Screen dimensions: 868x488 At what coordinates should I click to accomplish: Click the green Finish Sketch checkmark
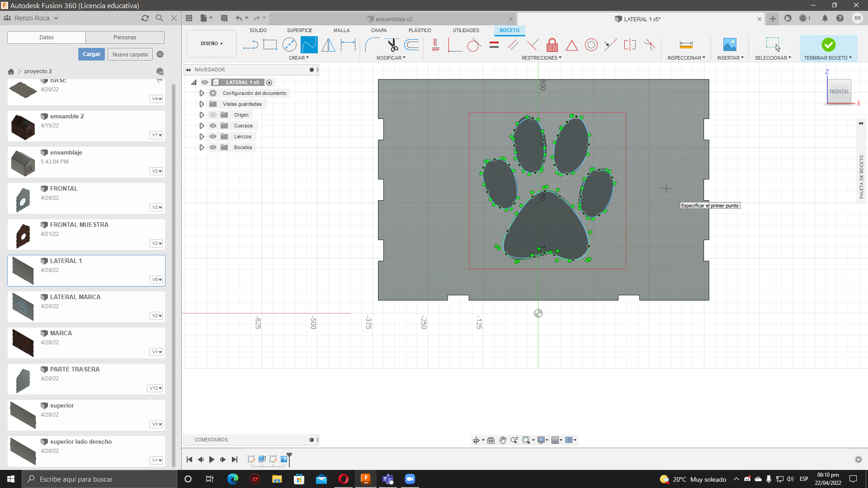828,45
